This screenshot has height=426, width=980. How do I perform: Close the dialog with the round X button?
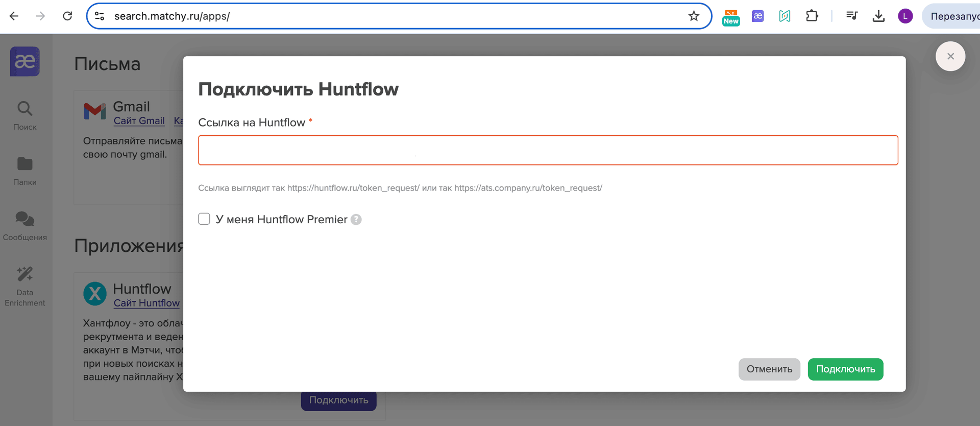(950, 56)
